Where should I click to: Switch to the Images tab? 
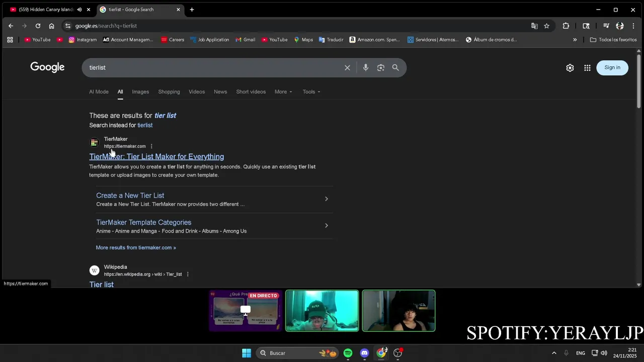pyautogui.click(x=140, y=92)
